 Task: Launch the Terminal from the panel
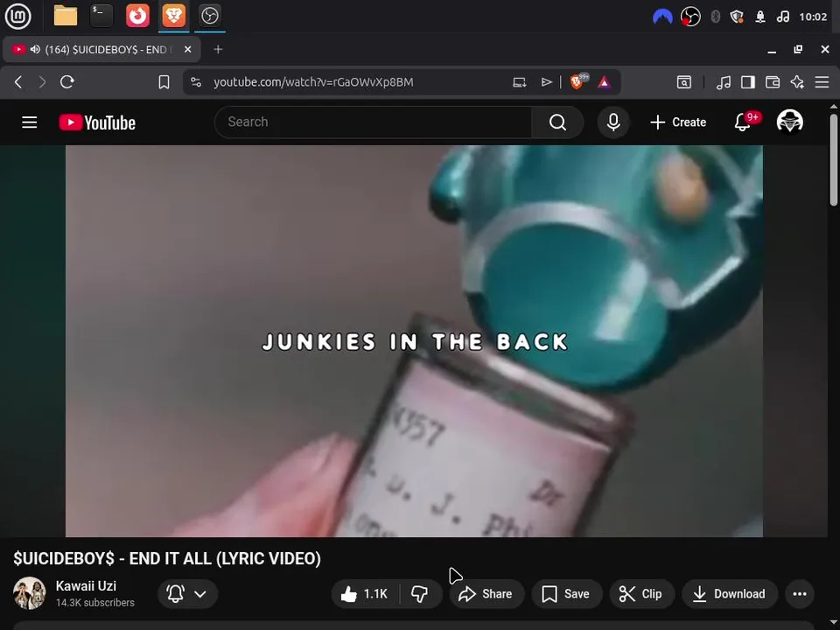(x=101, y=16)
